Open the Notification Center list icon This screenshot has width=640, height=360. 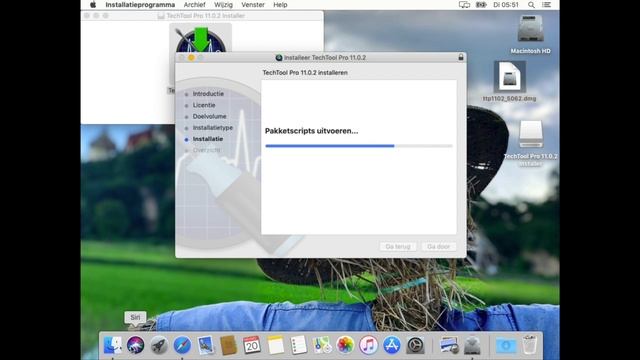coord(546,5)
